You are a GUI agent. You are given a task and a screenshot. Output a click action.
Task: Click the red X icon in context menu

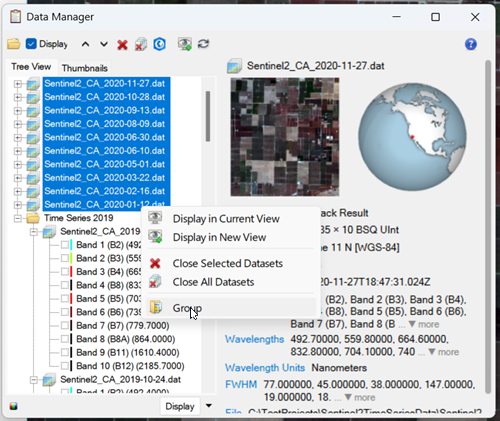click(155, 263)
